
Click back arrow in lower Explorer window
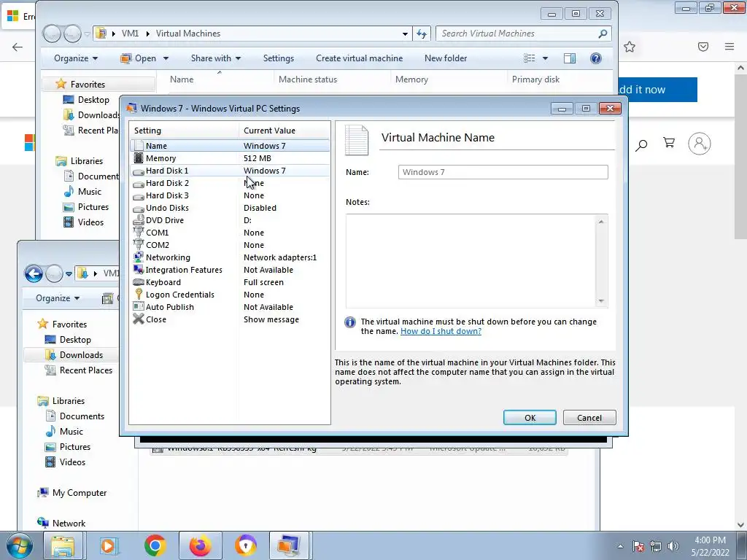click(34, 273)
